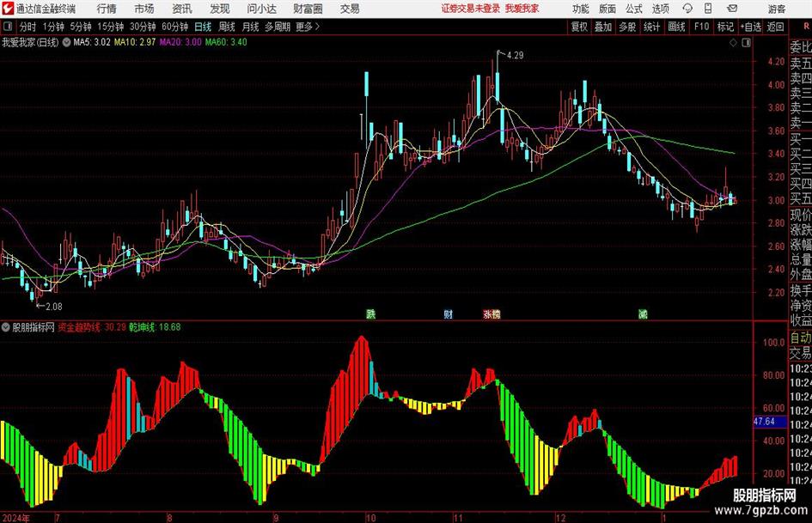This screenshot has height=523, width=812.
Task: Click the 叠加 overlay toolbar button
Action: click(x=603, y=27)
